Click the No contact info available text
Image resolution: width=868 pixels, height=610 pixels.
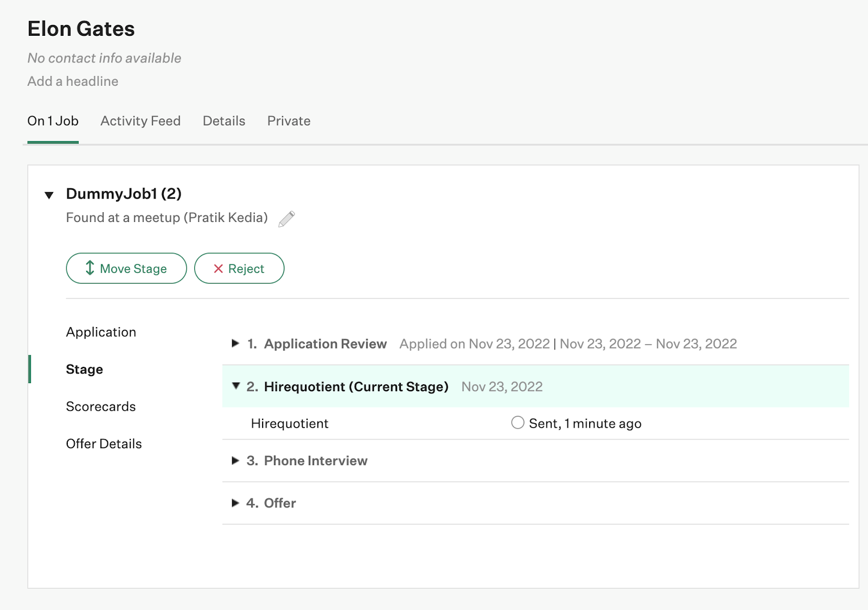coord(104,58)
